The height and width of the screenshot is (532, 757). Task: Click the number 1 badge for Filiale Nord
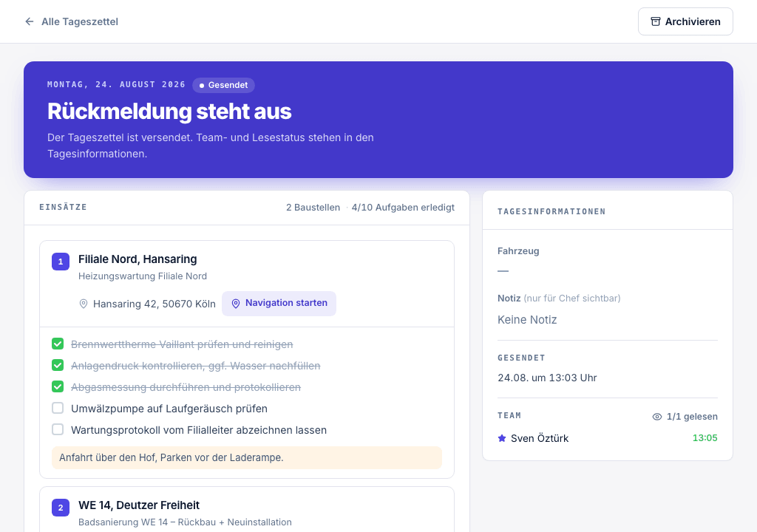pyautogui.click(x=61, y=262)
